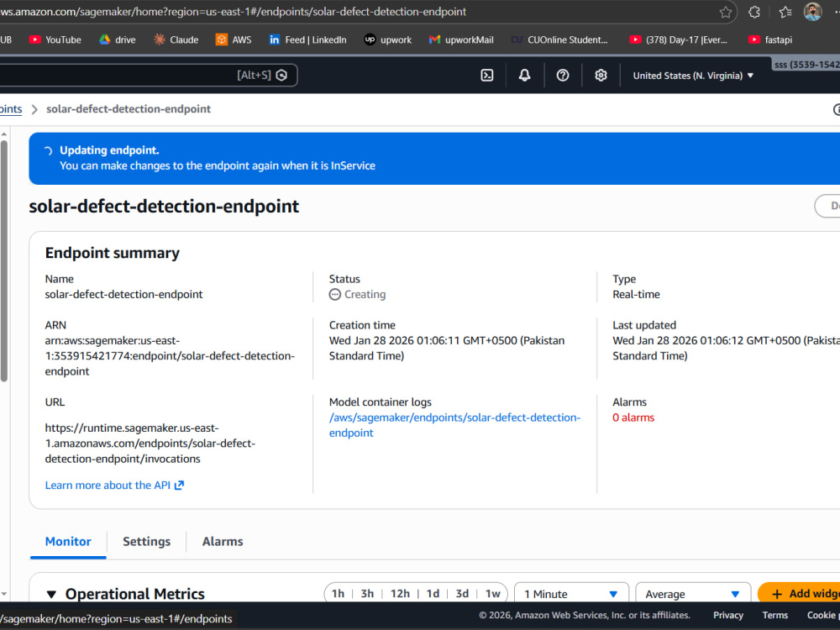Open the browser extensions puzzle icon
The height and width of the screenshot is (630, 840).
click(754, 12)
